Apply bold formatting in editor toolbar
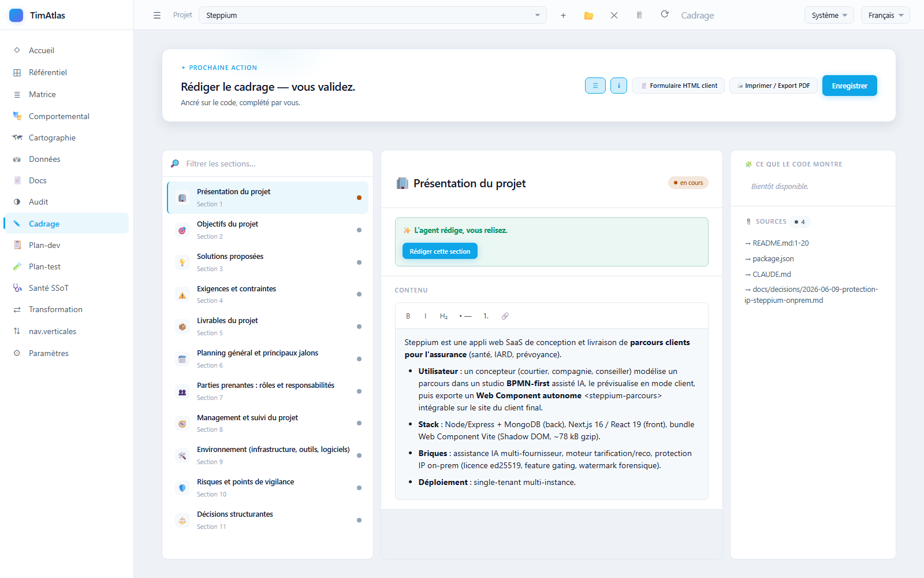The image size is (924, 578). [408, 316]
